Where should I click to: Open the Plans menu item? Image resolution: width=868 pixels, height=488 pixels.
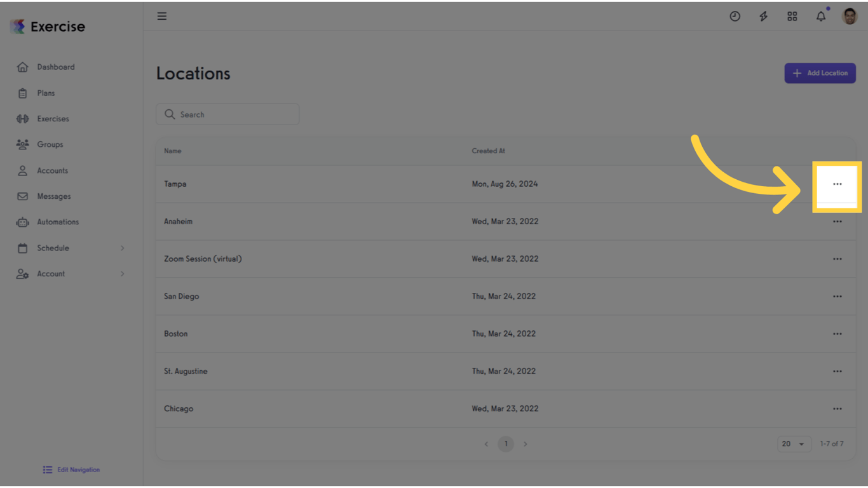tap(45, 93)
